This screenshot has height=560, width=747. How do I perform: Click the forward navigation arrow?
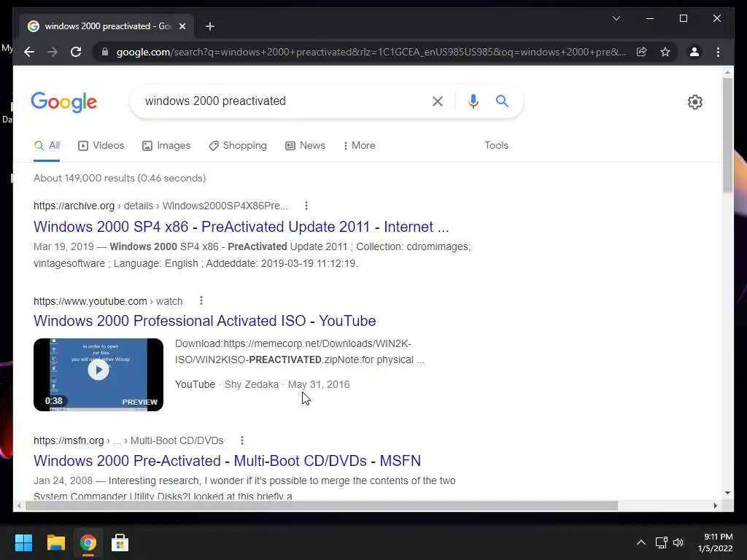coord(53,52)
